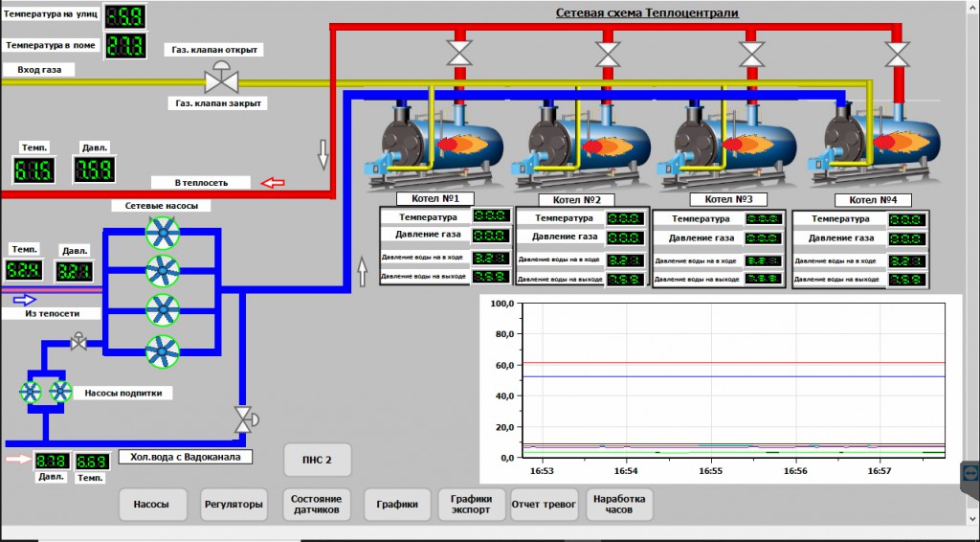The height and width of the screenshot is (542, 980).
Task: Click the cold water Давл. display
Action: 53,462
